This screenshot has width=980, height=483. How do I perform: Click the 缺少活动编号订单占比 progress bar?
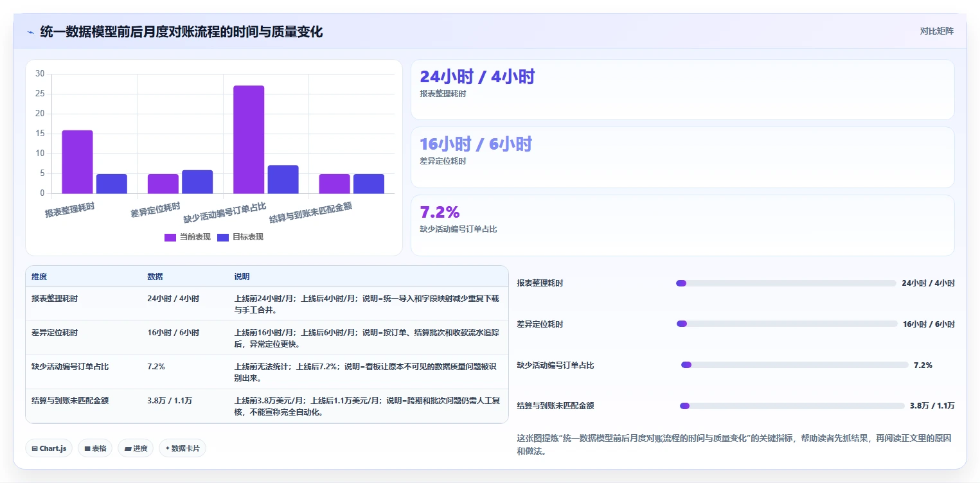point(795,365)
